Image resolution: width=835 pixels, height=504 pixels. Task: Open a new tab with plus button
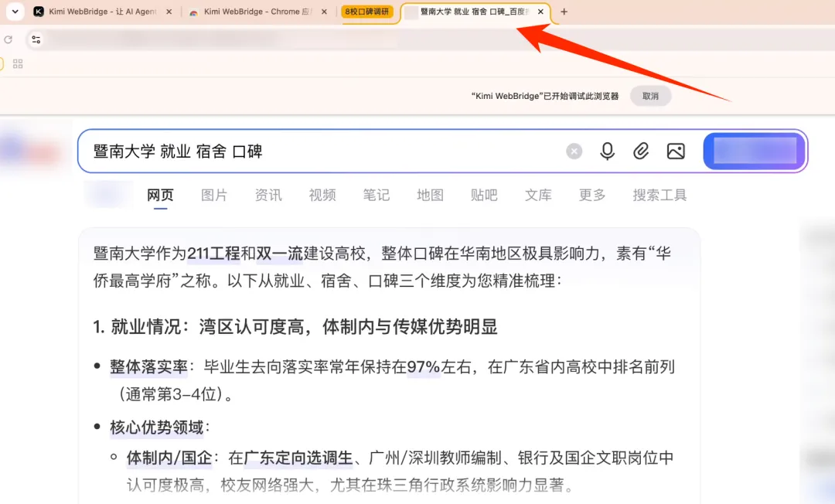tap(564, 12)
